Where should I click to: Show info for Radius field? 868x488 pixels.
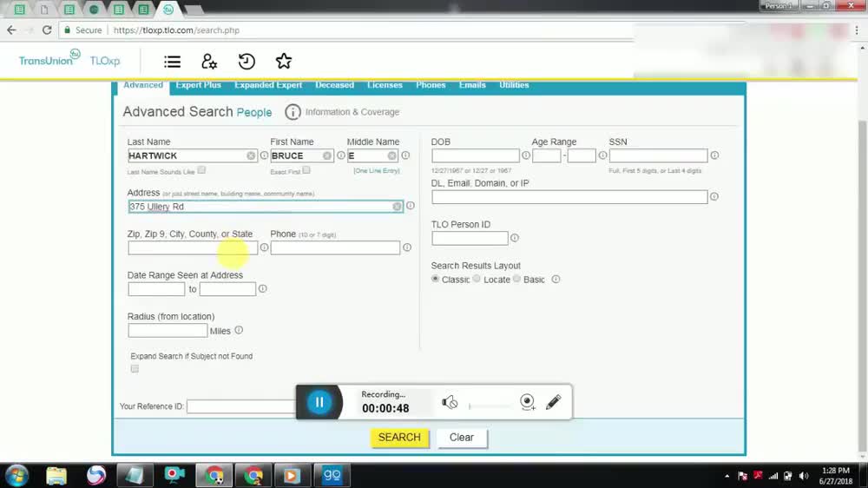(x=239, y=330)
